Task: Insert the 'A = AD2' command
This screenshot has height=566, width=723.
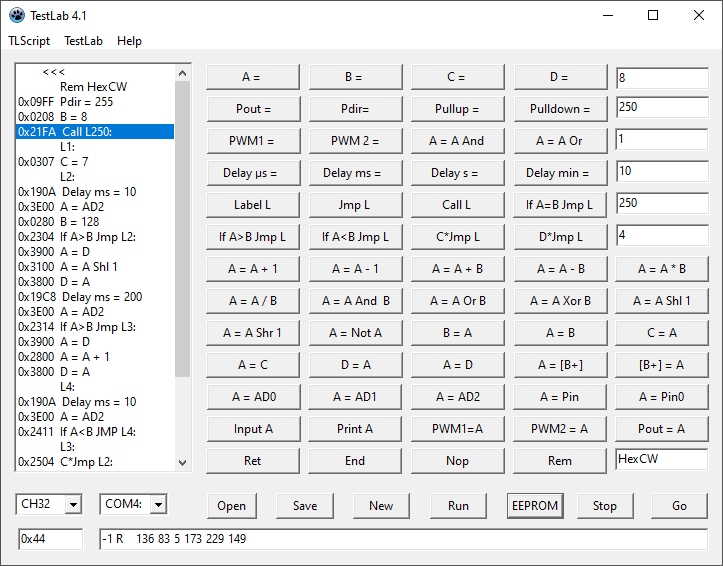Action: [457, 397]
